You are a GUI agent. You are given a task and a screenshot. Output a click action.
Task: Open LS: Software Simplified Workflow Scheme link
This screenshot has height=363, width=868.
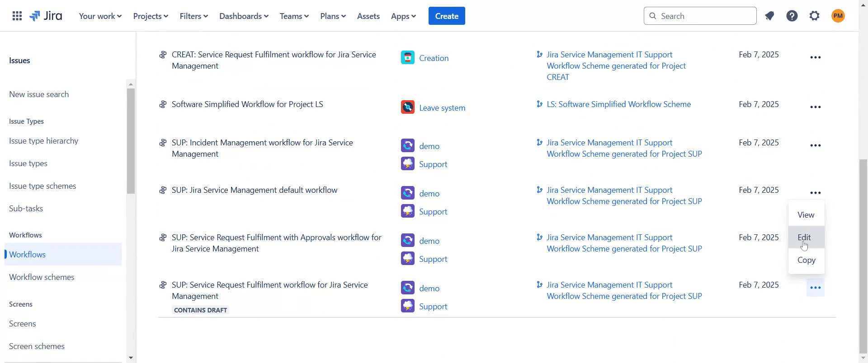tap(618, 104)
